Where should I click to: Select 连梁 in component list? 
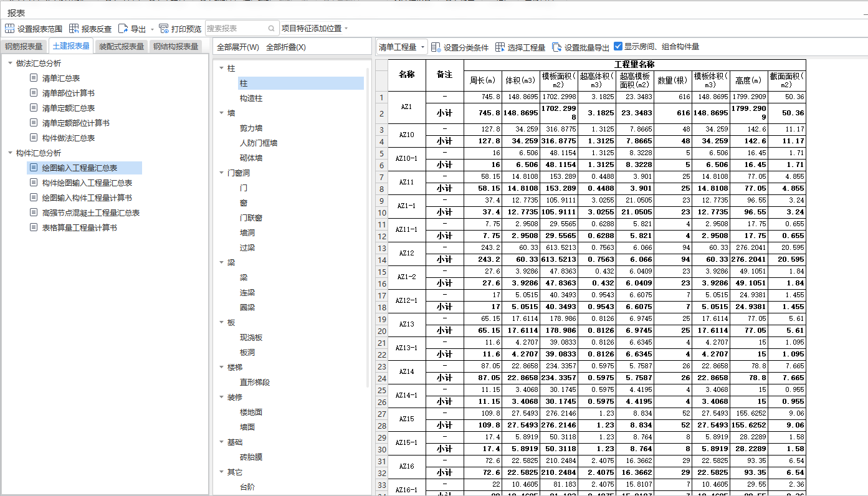(x=247, y=292)
